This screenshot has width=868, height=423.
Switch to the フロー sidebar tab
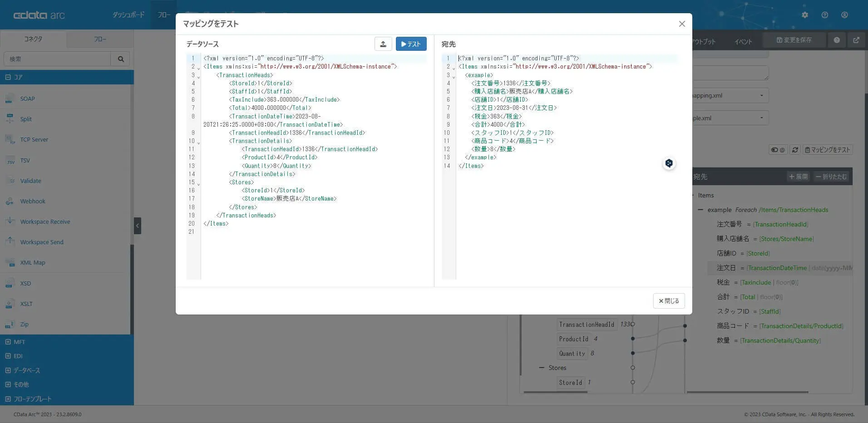[100, 39]
